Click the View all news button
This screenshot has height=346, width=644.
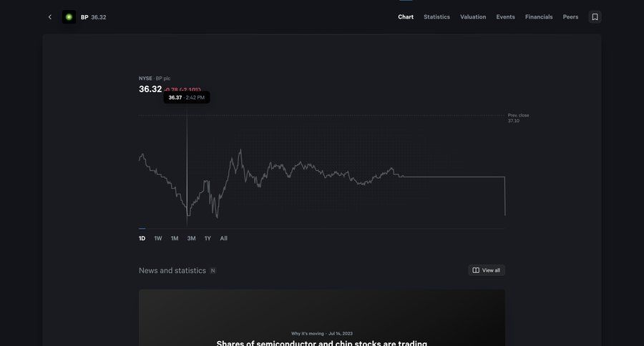(487, 270)
